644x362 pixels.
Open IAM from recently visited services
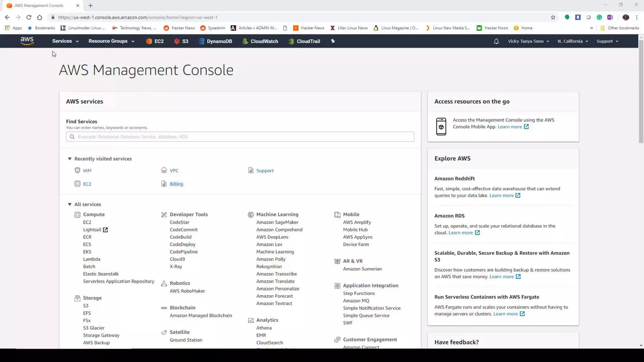click(x=87, y=171)
